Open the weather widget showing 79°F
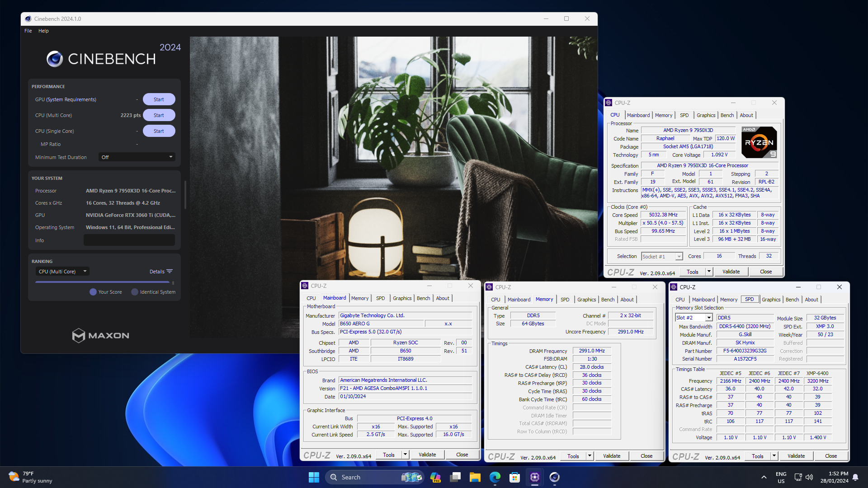Screen dimensions: 868x488 tap(31, 477)
